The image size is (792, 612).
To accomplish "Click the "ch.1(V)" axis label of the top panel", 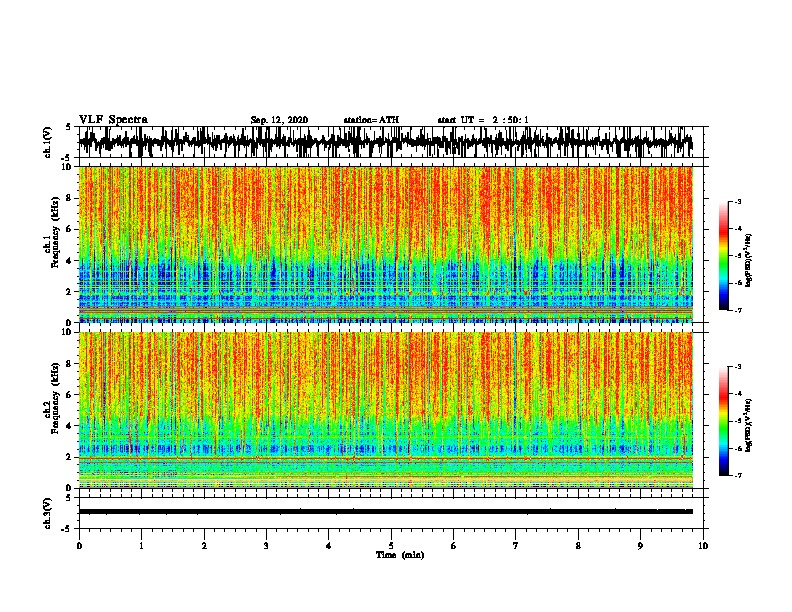I will (x=48, y=142).
